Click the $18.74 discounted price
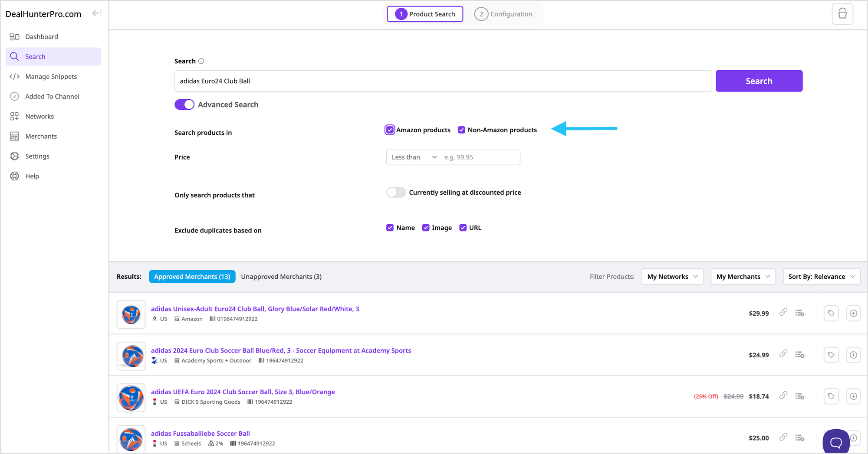The width and height of the screenshot is (868, 454). pyautogui.click(x=759, y=396)
